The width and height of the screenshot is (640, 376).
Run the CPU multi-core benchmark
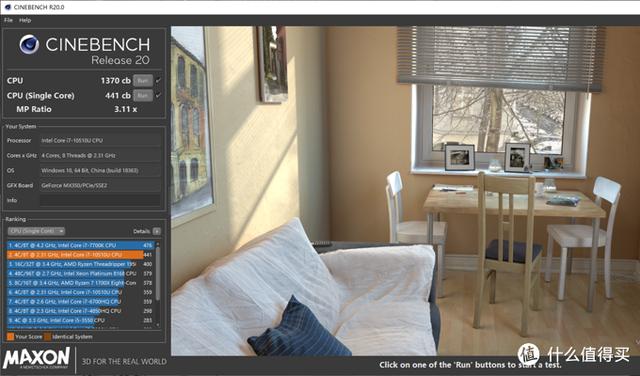point(143,80)
